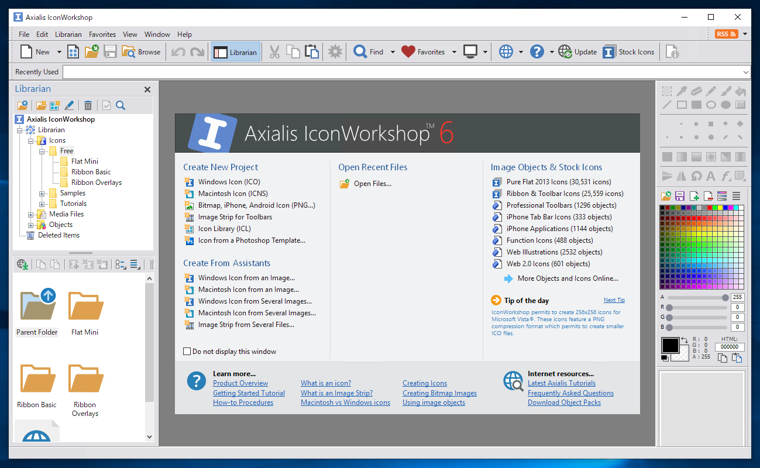Open the Favorites menu in menu bar
Image resolution: width=760 pixels, height=468 pixels.
click(x=102, y=34)
